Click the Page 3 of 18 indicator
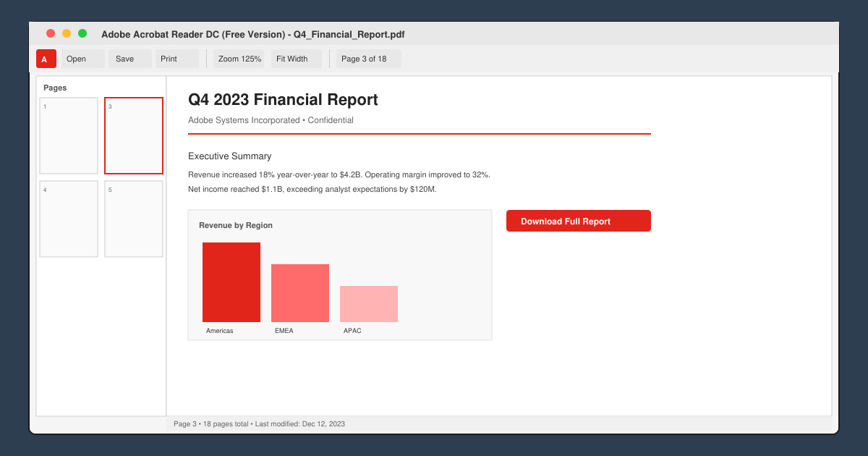This screenshot has height=456, width=868. [x=369, y=59]
